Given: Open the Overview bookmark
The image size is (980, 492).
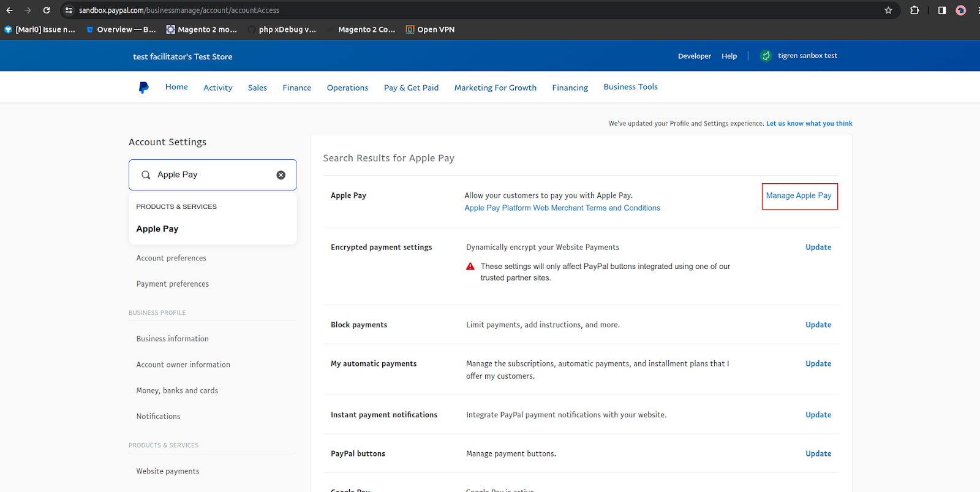Looking at the screenshot, I should (x=121, y=29).
